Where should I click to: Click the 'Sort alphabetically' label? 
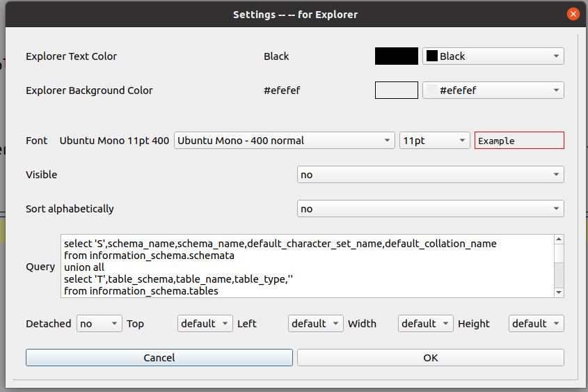point(70,209)
